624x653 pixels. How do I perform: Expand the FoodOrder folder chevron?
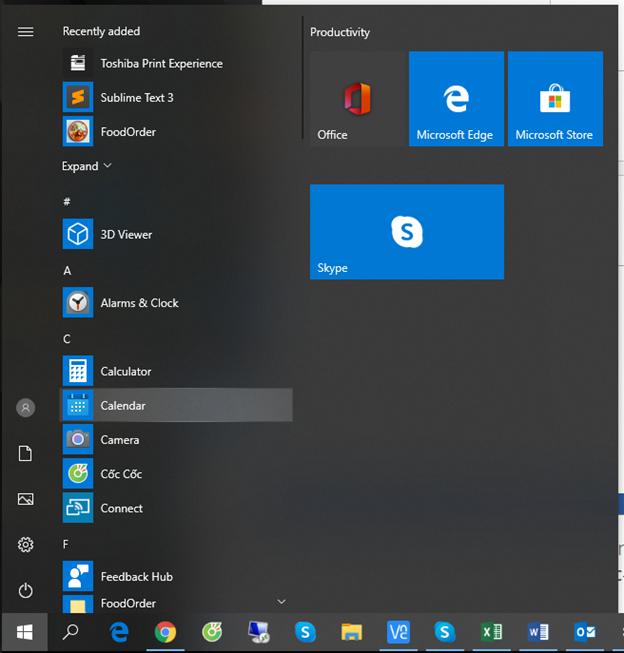click(282, 601)
